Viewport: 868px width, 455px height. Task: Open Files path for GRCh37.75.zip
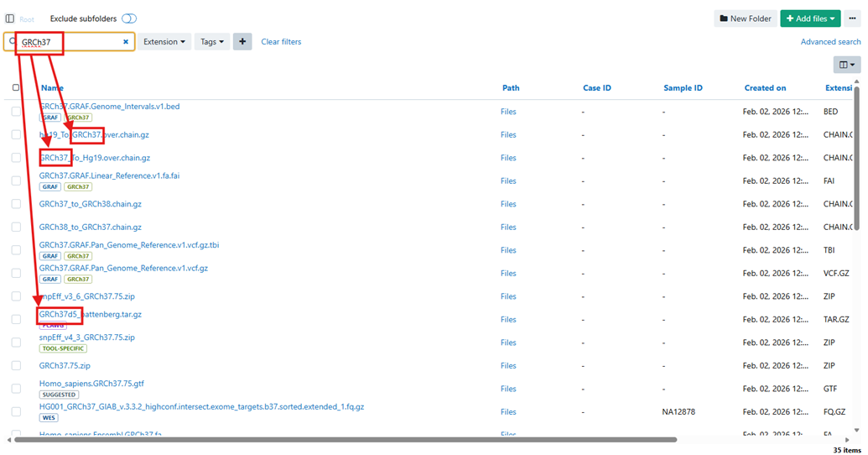508,366
